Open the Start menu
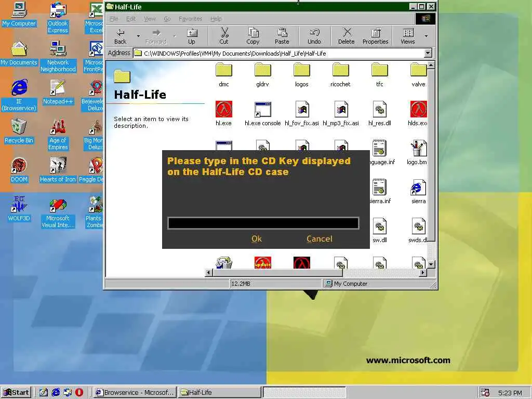The height and width of the screenshot is (399, 532). (x=16, y=393)
